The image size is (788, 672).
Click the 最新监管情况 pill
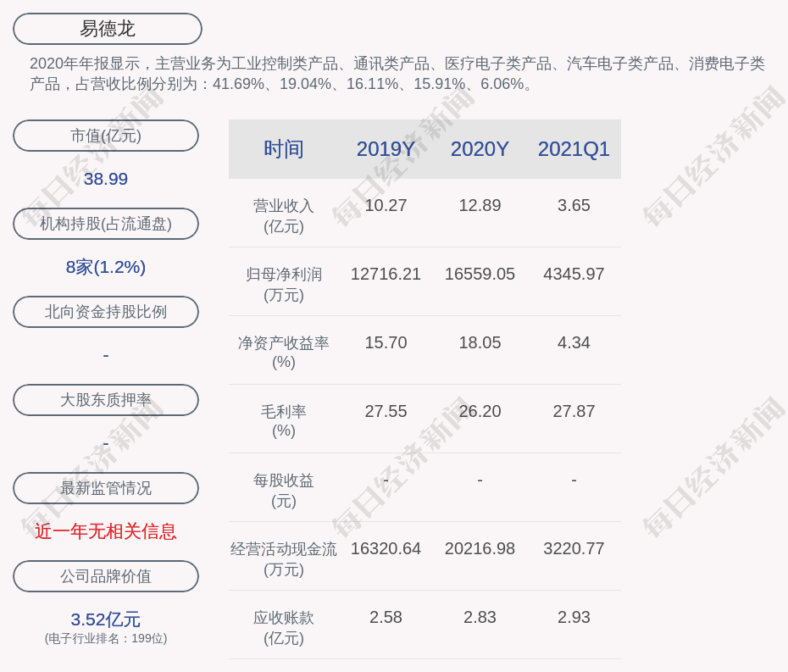click(x=106, y=488)
